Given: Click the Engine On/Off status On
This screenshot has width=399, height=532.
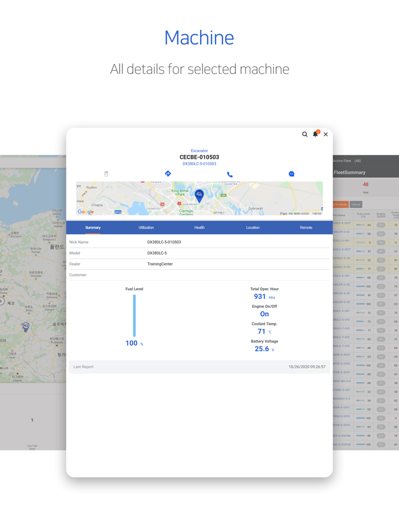Looking at the screenshot, I should pyautogui.click(x=264, y=314).
